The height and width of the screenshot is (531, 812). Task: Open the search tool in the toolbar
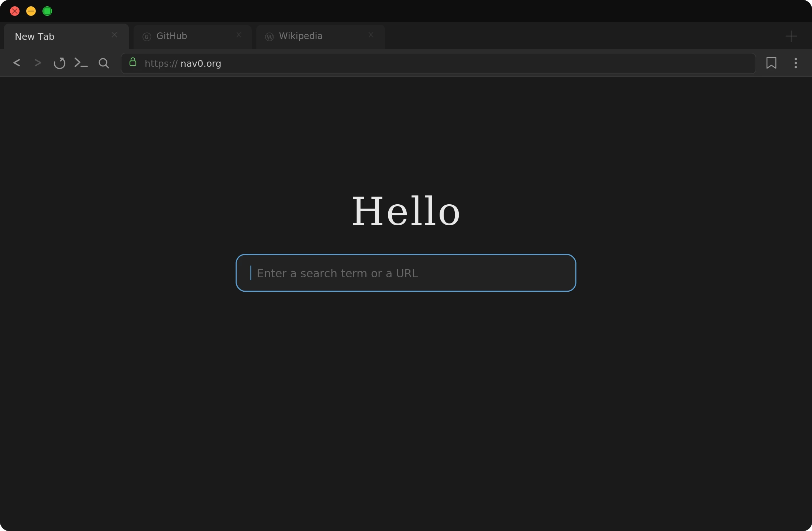click(104, 63)
